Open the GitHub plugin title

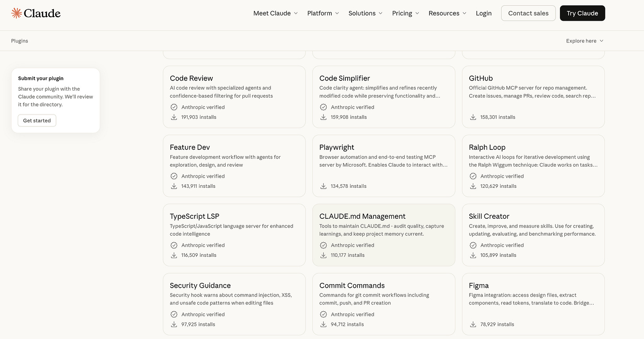481,78
